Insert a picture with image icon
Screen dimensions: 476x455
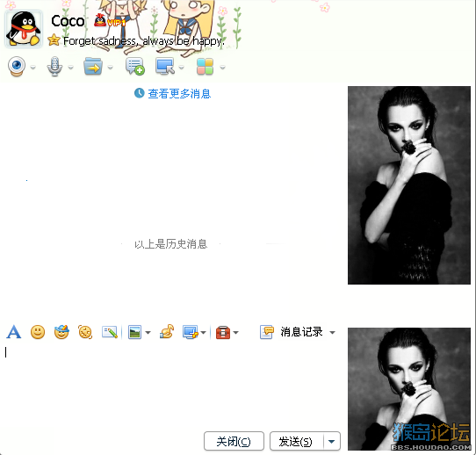pos(134,332)
